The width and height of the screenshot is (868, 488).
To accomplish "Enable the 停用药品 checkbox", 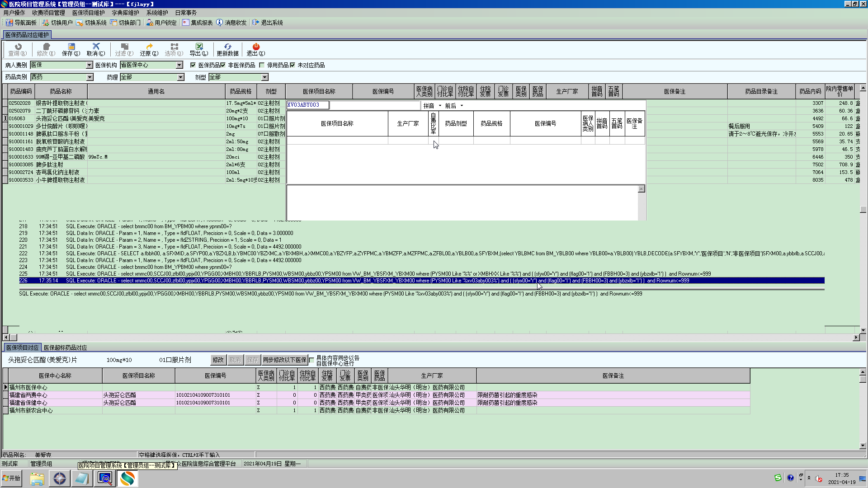I will [x=262, y=65].
